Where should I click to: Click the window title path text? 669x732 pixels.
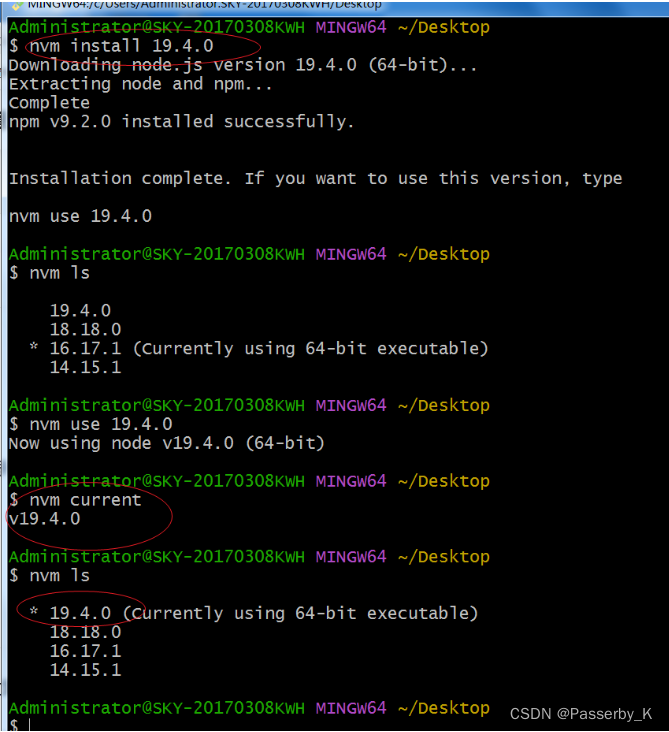(x=205, y=5)
